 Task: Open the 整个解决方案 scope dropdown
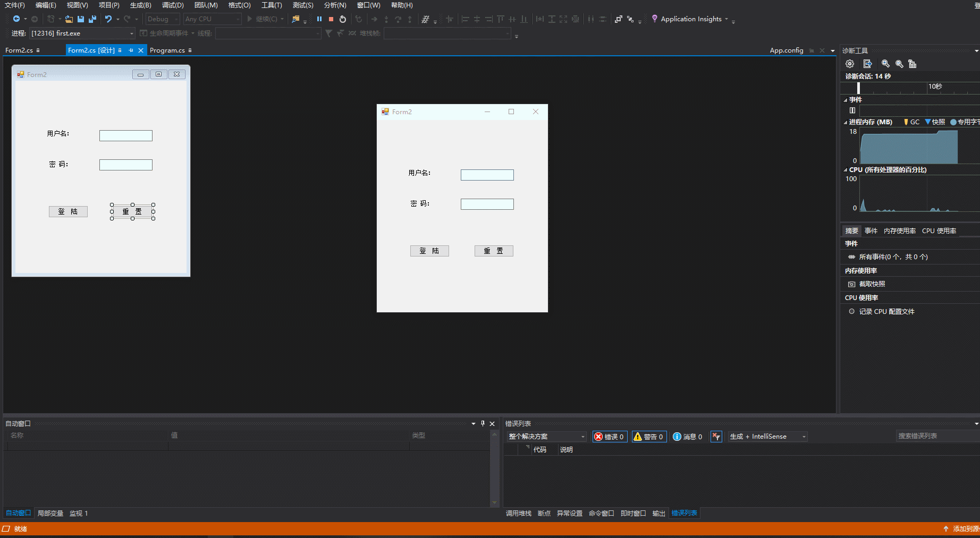[x=583, y=437]
